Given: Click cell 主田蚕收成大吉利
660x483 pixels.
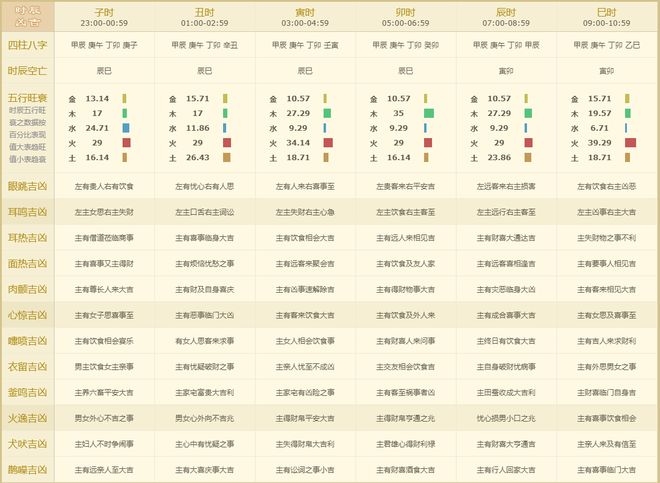Looking at the screenshot, I should click(x=506, y=392).
